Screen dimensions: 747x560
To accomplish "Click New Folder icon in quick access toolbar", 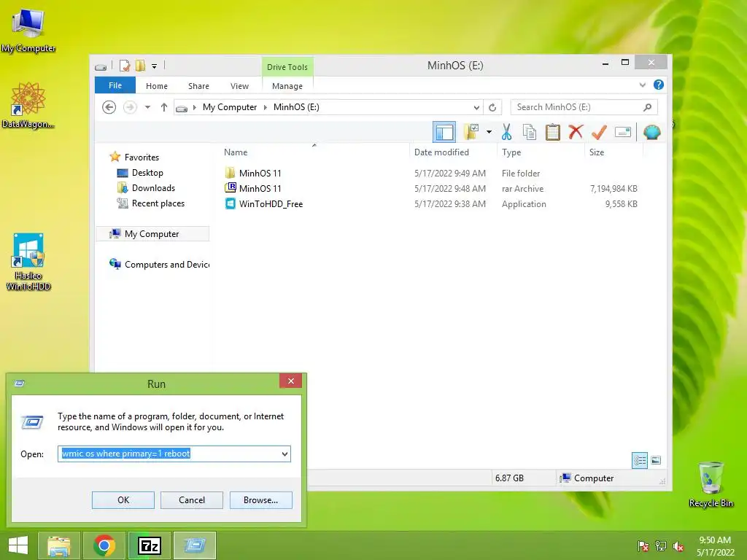I will pos(140,66).
